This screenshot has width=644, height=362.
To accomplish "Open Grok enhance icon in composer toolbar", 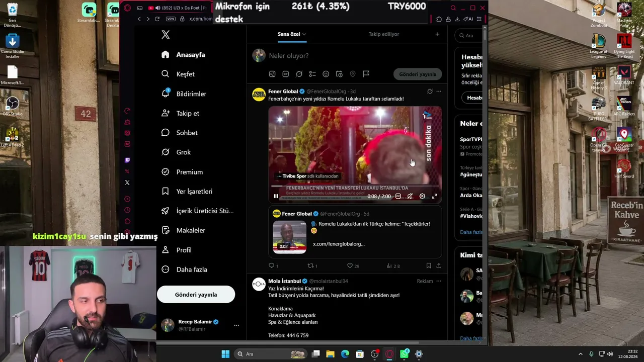I will pos(299,74).
